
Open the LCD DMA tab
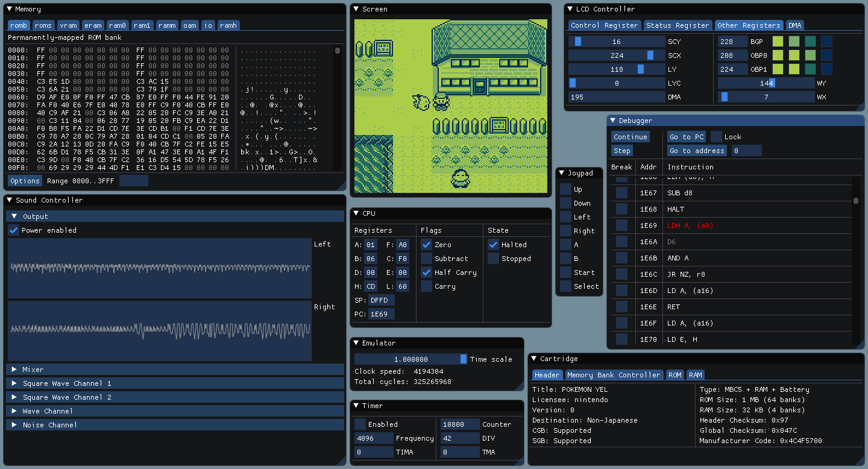(794, 25)
